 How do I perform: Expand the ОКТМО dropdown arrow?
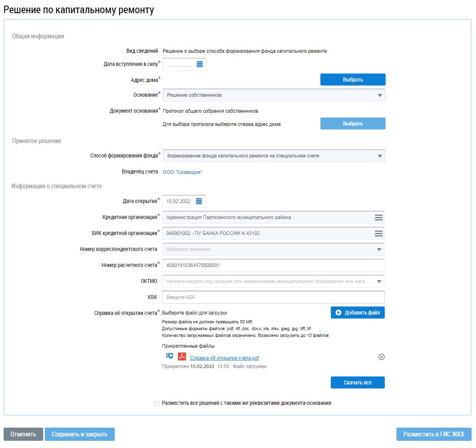point(379,281)
